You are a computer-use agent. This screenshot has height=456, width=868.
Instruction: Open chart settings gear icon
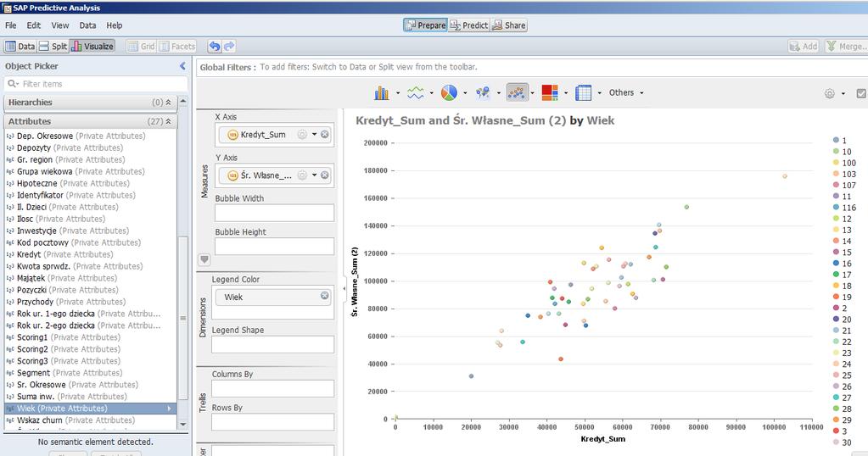pyautogui.click(x=829, y=93)
